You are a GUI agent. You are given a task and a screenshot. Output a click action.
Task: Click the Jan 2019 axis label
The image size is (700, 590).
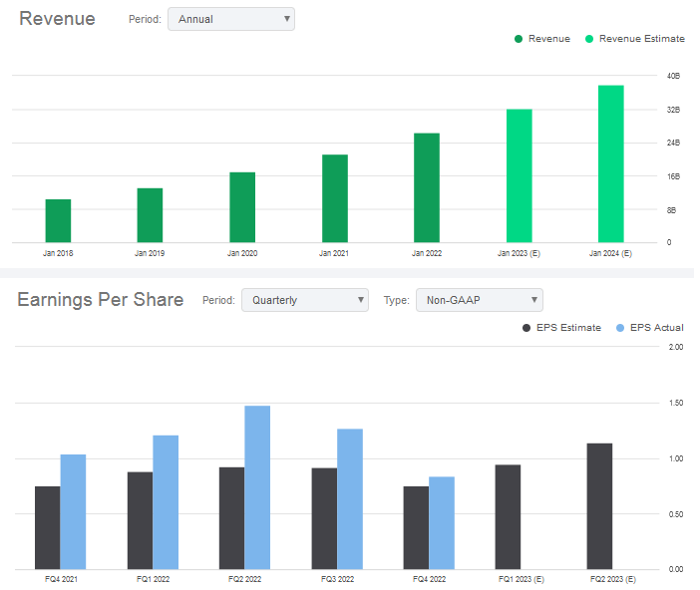click(150, 253)
